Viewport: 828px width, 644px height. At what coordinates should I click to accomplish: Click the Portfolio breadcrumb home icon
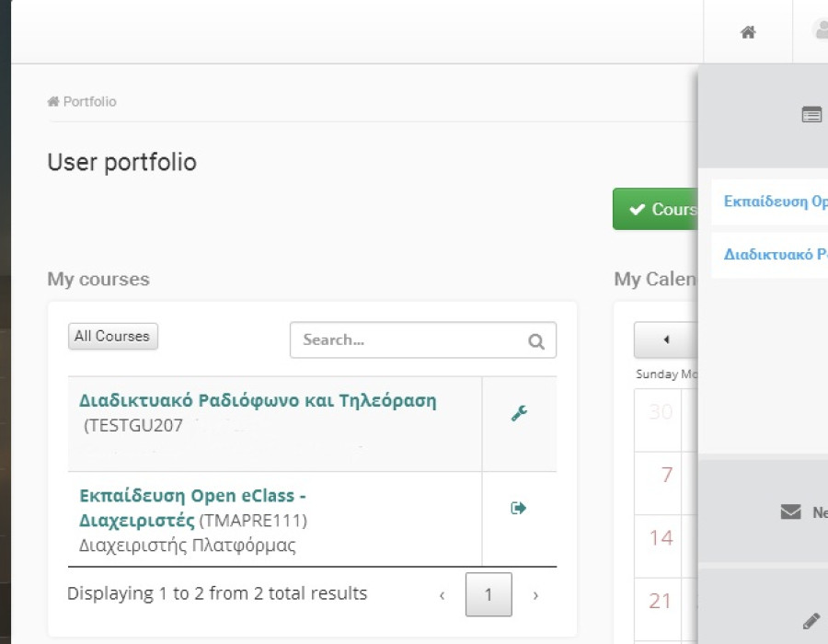pos(52,101)
